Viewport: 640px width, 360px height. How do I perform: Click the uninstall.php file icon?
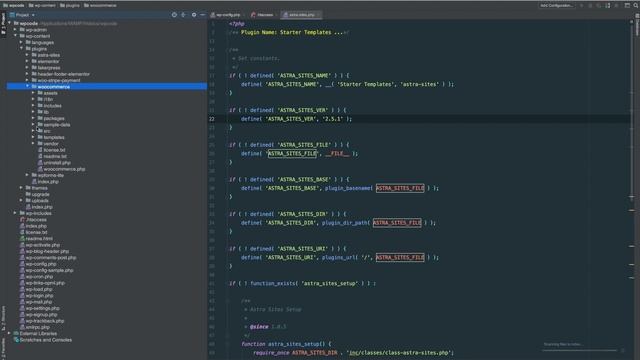tap(40, 163)
